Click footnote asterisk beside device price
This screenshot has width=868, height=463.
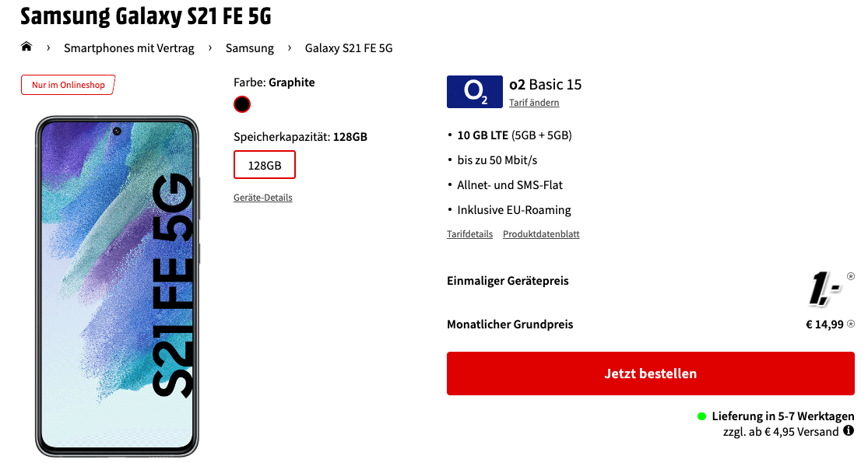tap(851, 276)
